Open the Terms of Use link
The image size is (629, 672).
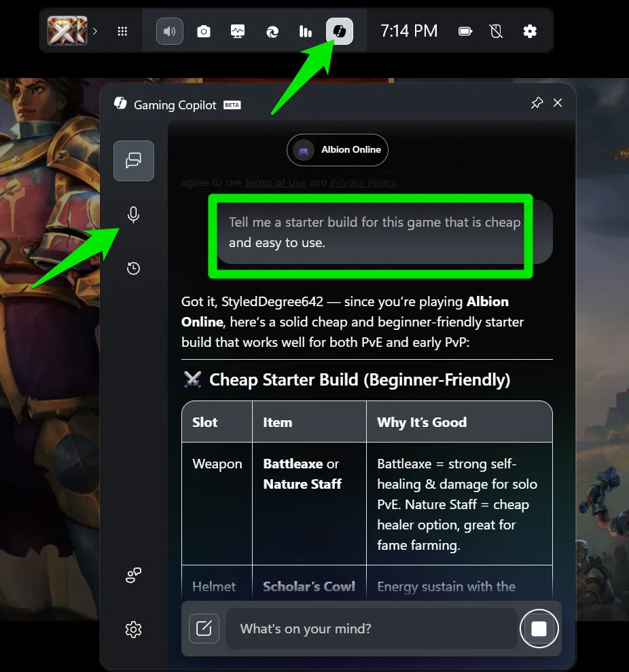click(275, 183)
